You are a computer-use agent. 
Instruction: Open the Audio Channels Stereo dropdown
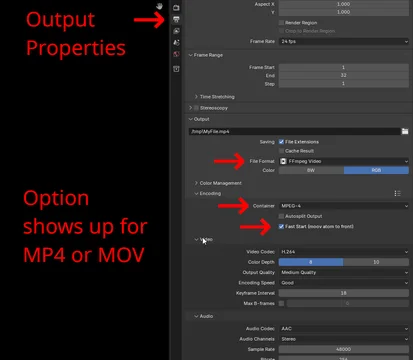[x=344, y=339]
